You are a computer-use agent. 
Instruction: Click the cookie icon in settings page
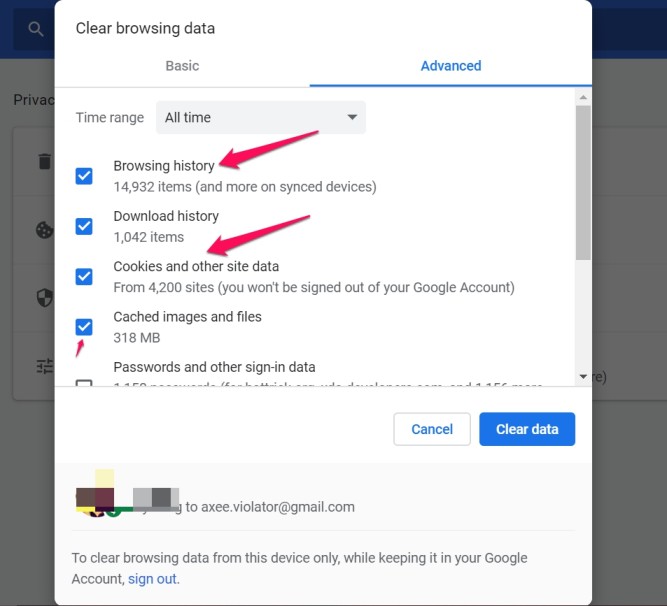44,230
